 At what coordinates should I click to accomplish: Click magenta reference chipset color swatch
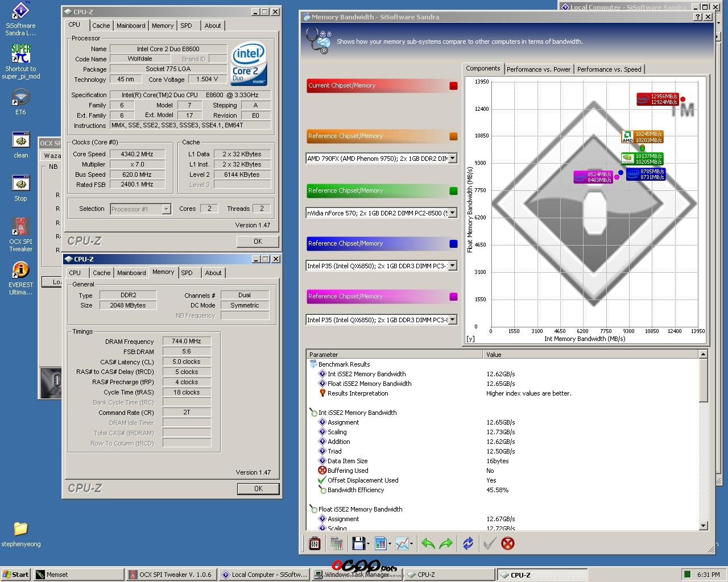coord(453,297)
